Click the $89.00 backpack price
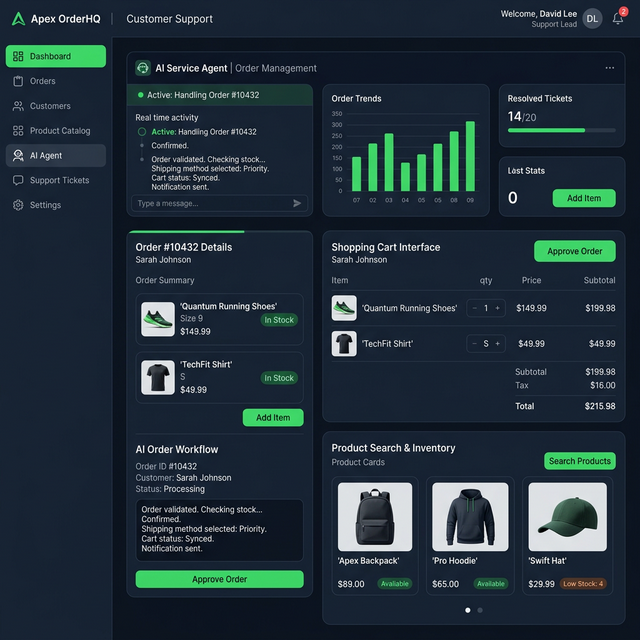The image size is (640, 640). [x=351, y=584]
